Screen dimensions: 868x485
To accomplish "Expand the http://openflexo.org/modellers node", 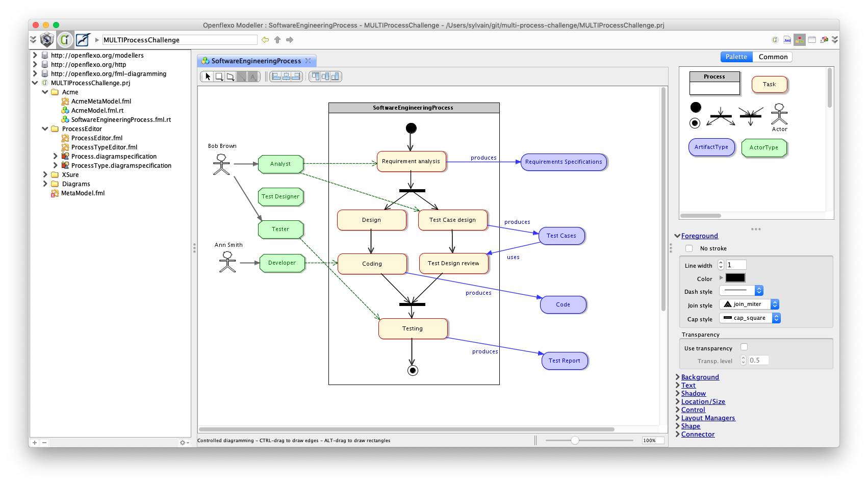I will [35, 55].
